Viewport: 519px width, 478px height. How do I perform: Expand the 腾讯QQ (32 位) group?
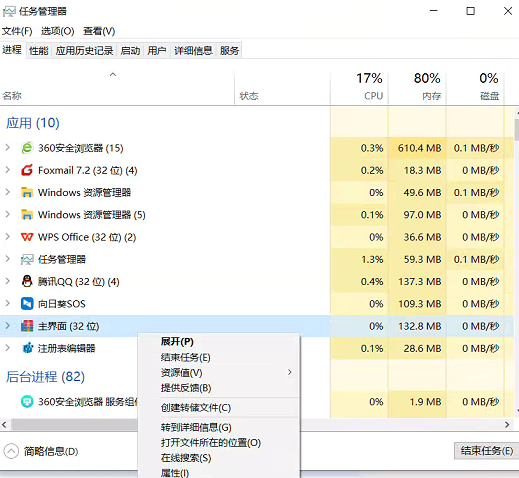point(8,281)
